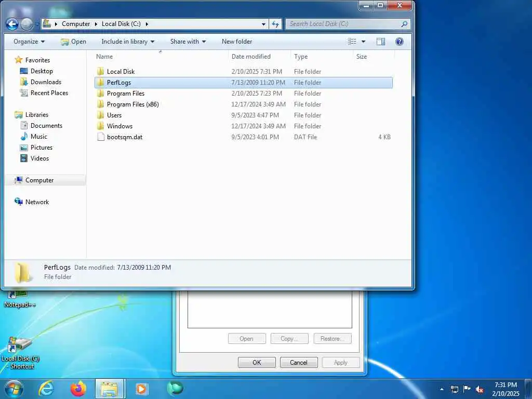
Task: Select the Notepad++ desktop shortcut
Action: pyautogui.click(x=19, y=299)
